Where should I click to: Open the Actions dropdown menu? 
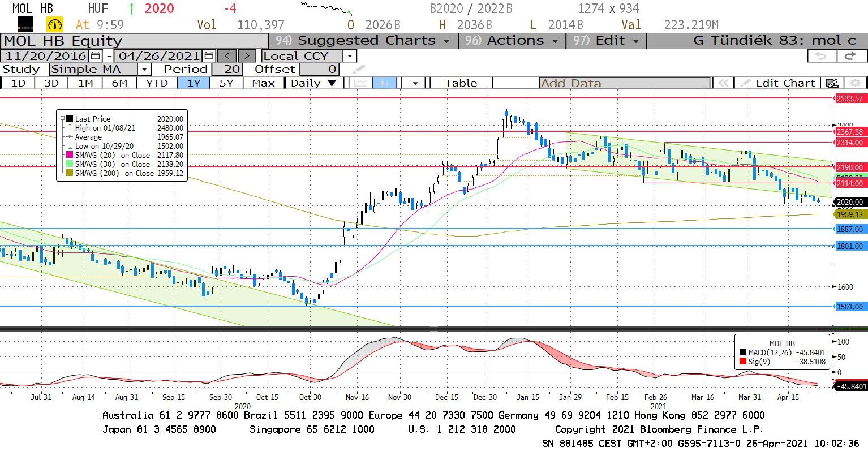tap(512, 41)
